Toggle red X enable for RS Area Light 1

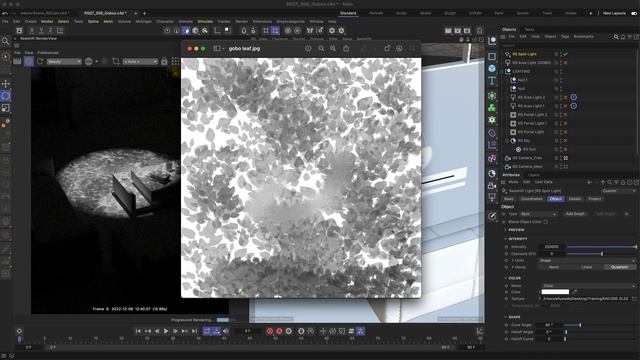coord(565,106)
